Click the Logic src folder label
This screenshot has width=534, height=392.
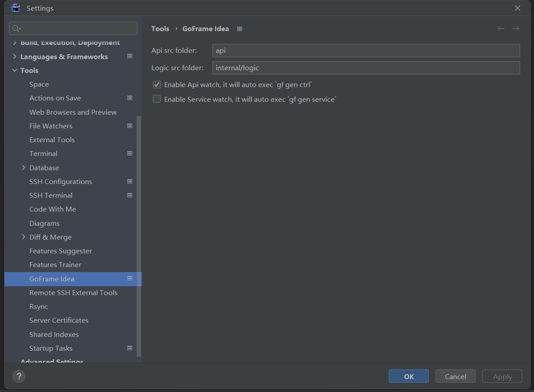pos(177,68)
